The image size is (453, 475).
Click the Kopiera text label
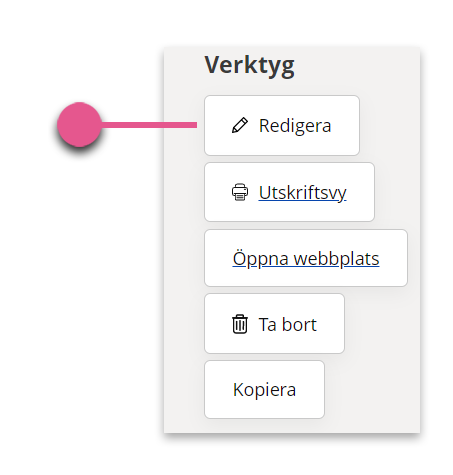pos(264,390)
